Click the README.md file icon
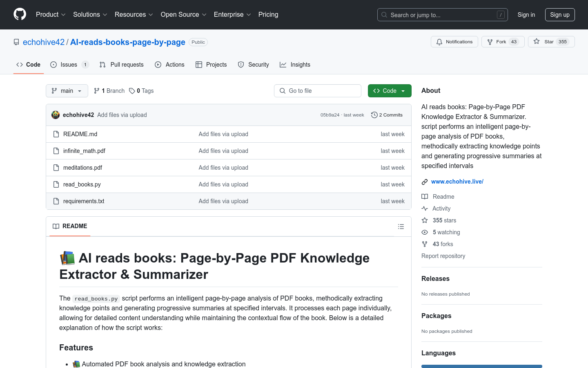Viewport: 588px width, 368px height. pyautogui.click(x=56, y=134)
